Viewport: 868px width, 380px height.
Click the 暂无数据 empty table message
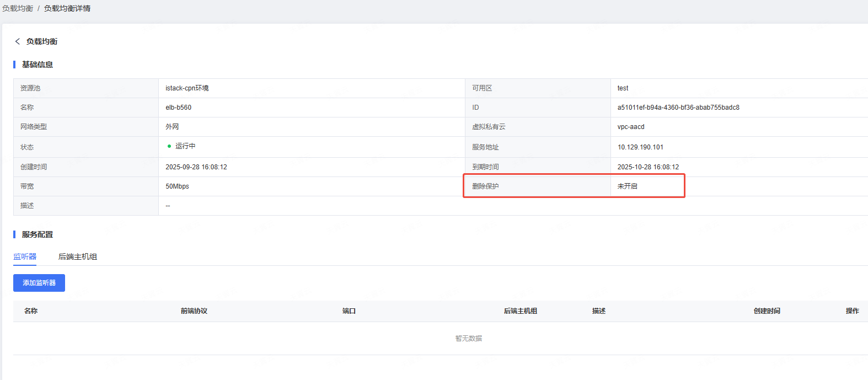click(x=469, y=339)
